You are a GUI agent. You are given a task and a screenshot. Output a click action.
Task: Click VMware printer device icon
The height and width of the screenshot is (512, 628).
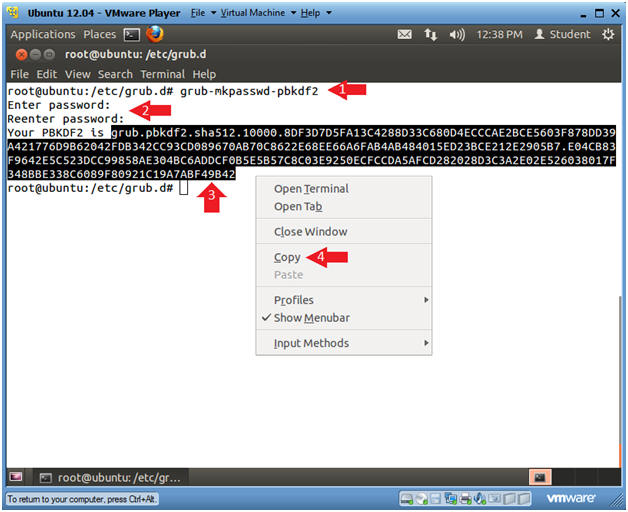[x=465, y=499]
